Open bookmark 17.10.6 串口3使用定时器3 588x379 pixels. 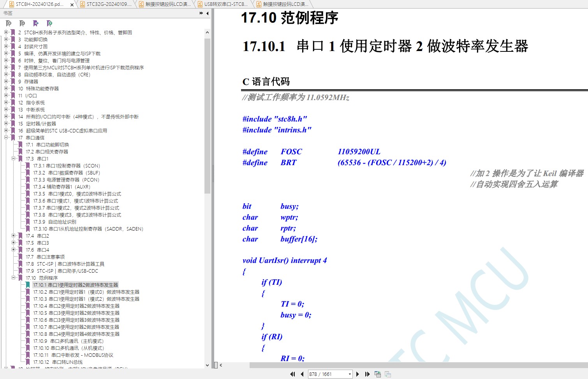click(x=76, y=320)
